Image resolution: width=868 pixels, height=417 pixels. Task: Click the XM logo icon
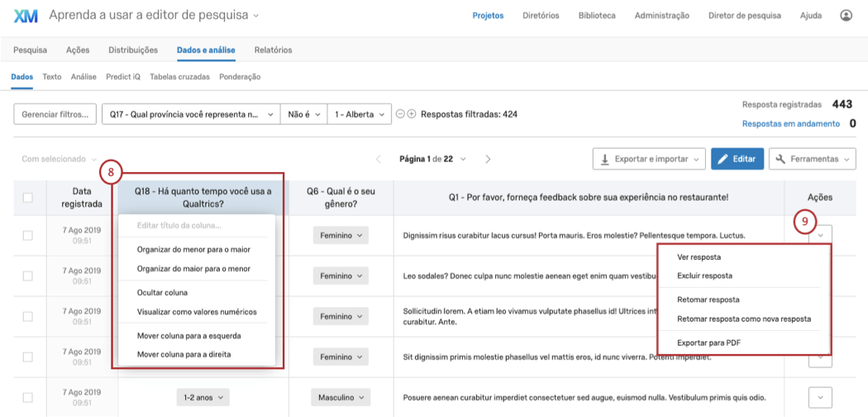pos(26,16)
